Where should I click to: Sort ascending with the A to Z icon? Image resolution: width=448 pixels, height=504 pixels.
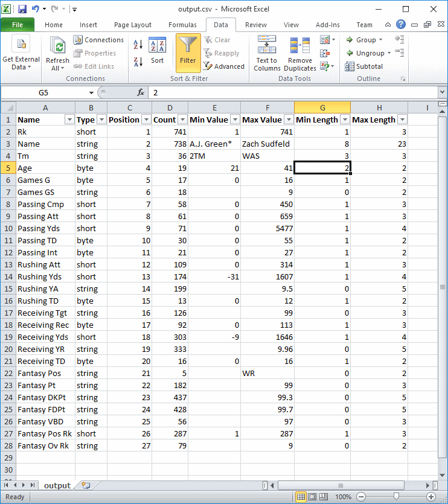[138, 44]
